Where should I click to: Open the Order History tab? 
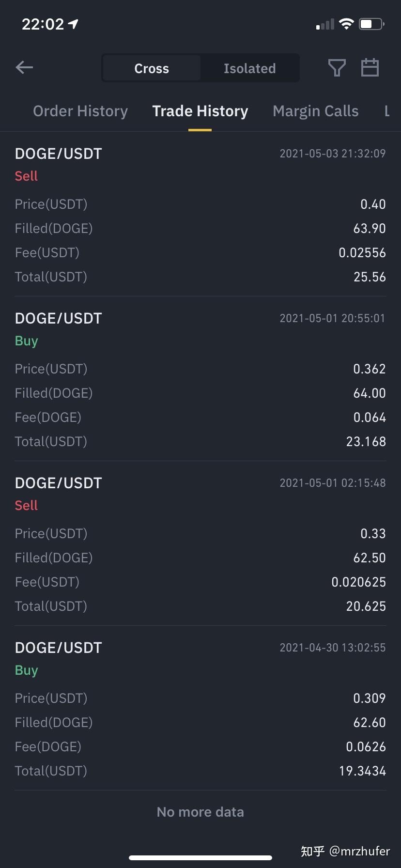[80, 111]
